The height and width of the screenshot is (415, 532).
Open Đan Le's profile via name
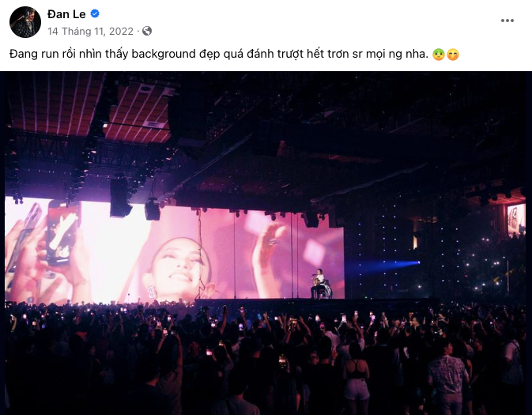point(67,14)
